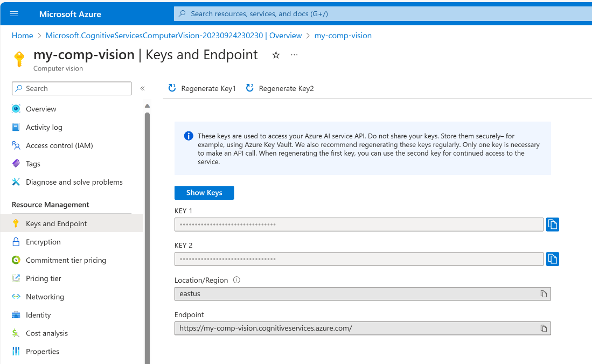592x364 pixels.
Task: Open the more options ellipsis next to title
Action: point(294,55)
